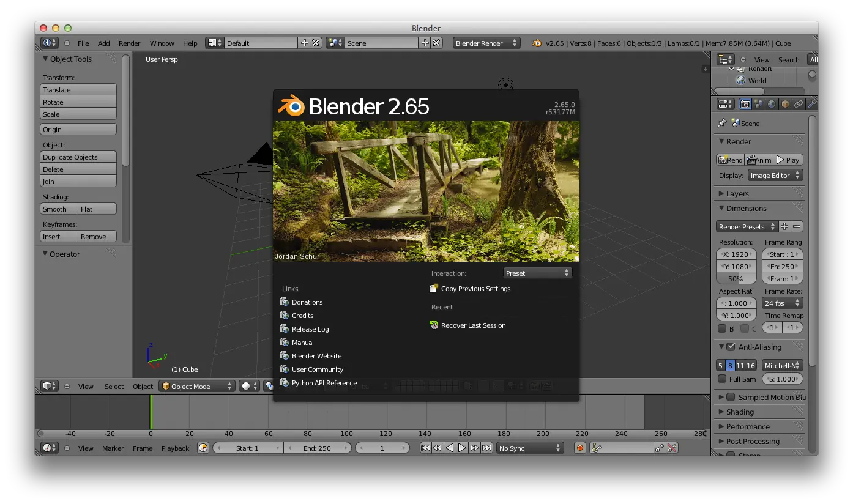The height and width of the screenshot is (504, 853).
Task: Click the End: 250 frame field
Action: [318, 448]
